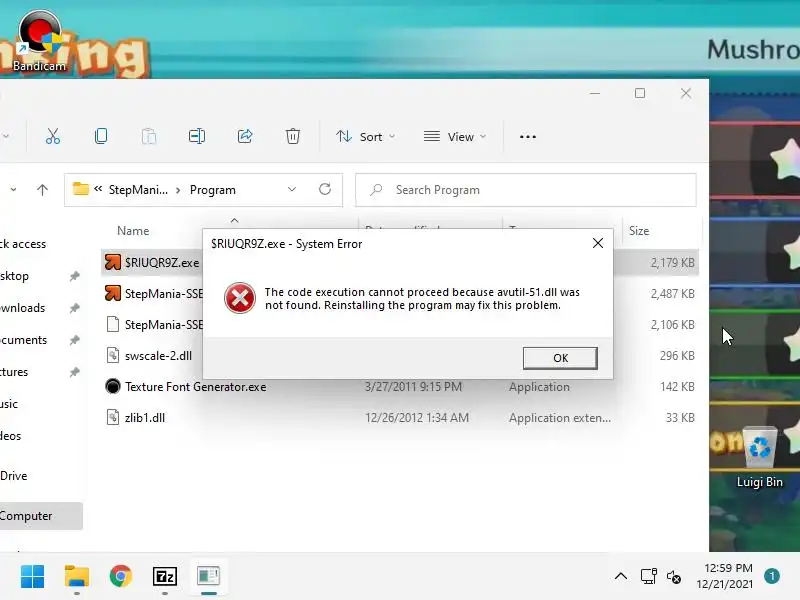The height and width of the screenshot is (600, 800).
Task: Click OK in System Error dialog
Action: [560, 358]
